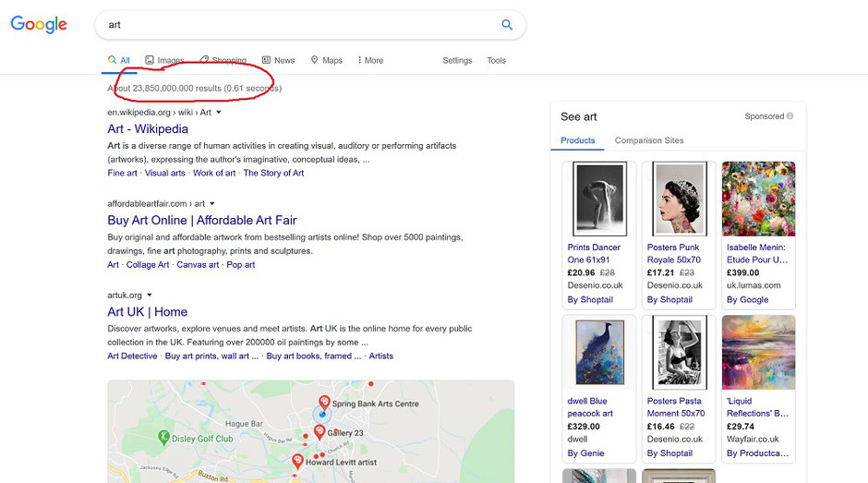Click the £399.00 price text

pyautogui.click(x=743, y=272)
